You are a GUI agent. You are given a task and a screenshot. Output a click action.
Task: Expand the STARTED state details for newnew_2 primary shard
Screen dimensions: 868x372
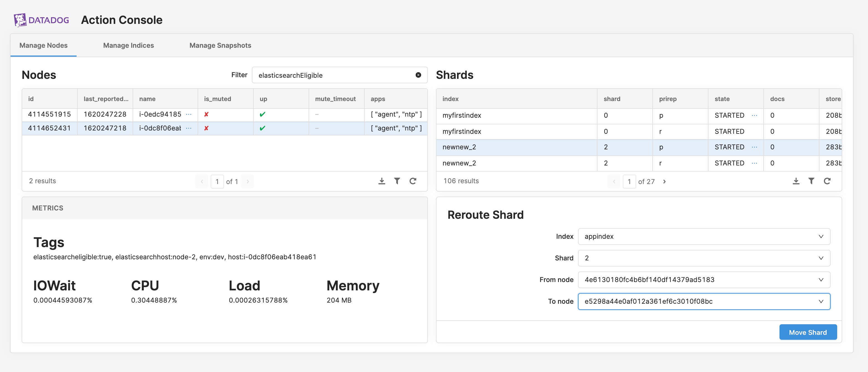[755, 147]
